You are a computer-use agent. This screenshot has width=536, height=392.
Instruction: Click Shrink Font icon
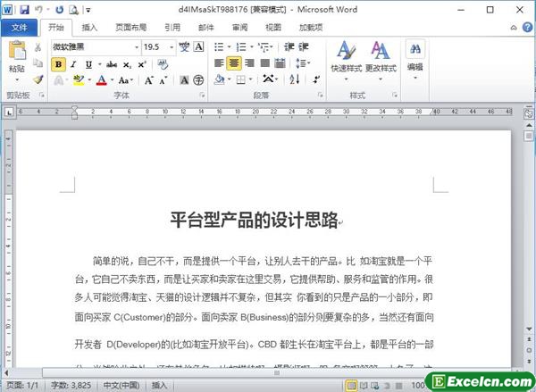(x=163, y=80)
